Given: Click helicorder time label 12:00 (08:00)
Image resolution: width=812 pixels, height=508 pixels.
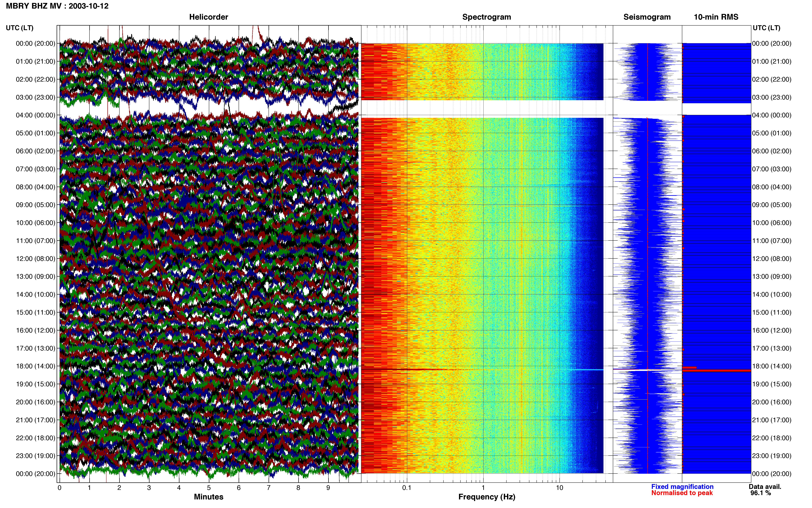Looking at the screenshot, I should click(x=36, y=259).
